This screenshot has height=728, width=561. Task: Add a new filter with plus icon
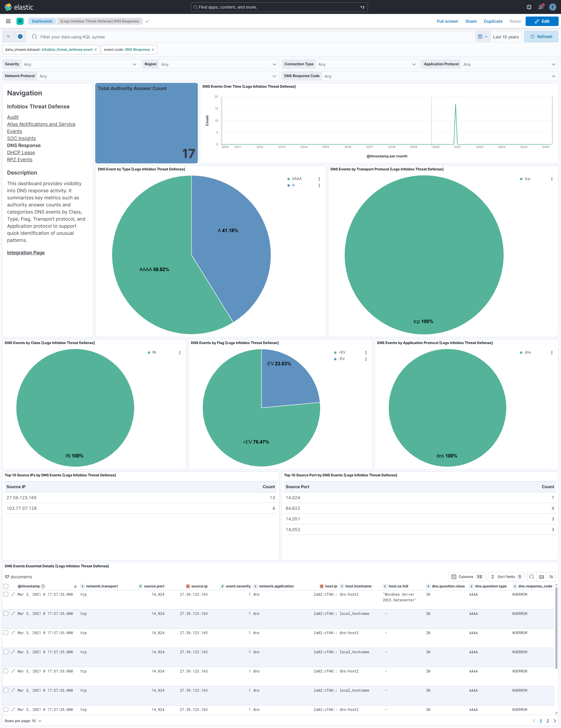coord(20,37)
